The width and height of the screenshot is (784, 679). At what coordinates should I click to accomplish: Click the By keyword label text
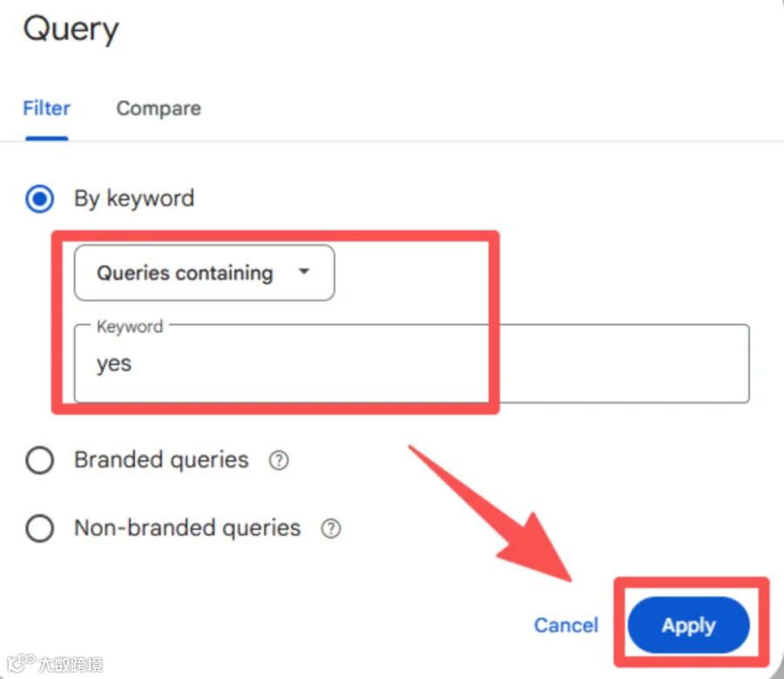point(134,199)
